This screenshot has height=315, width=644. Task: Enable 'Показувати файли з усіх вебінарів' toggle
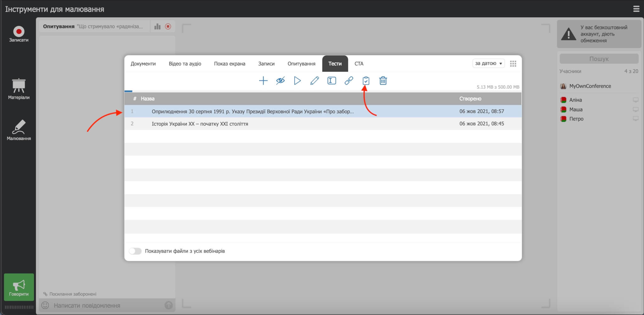tap(135, 251)
